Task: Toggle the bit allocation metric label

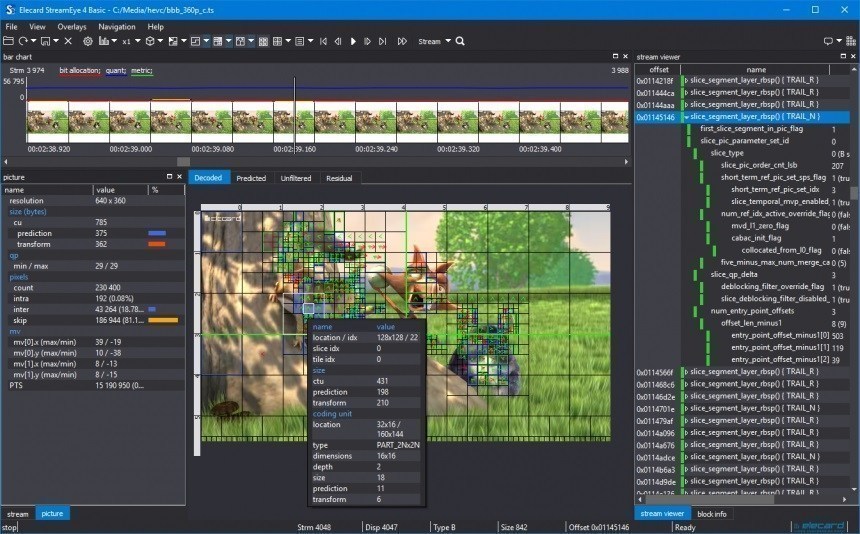Action: pos(79,71)
